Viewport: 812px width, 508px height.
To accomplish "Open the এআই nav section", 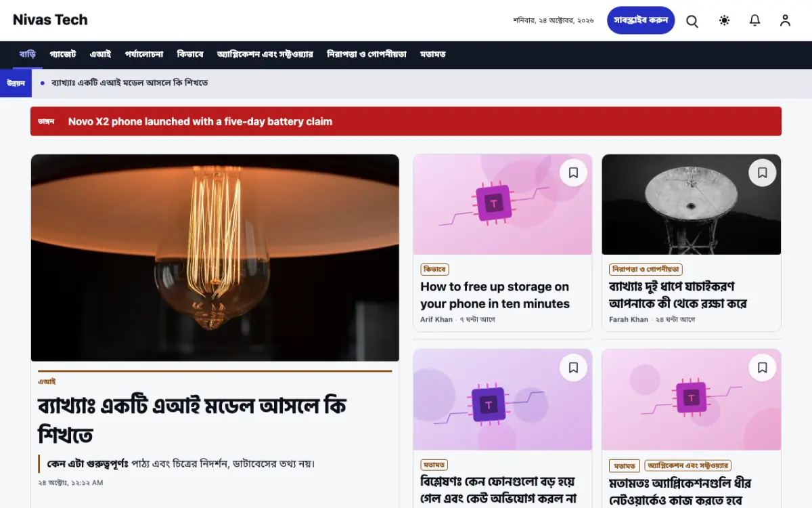I will pos(100,54).
